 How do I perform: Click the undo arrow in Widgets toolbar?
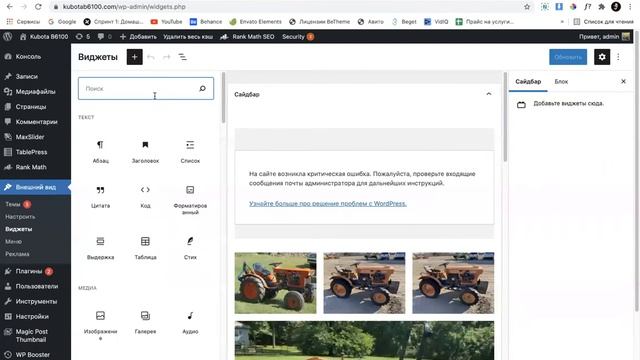151,57
